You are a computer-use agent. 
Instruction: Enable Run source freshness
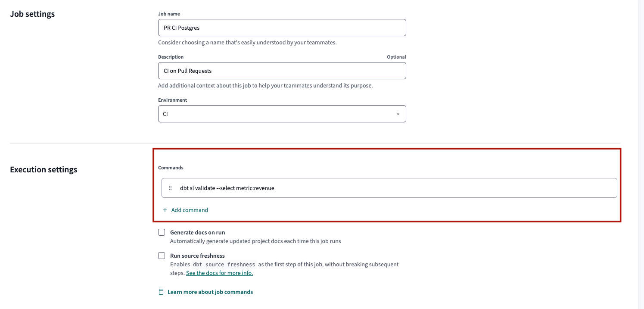tap(162, 256)
